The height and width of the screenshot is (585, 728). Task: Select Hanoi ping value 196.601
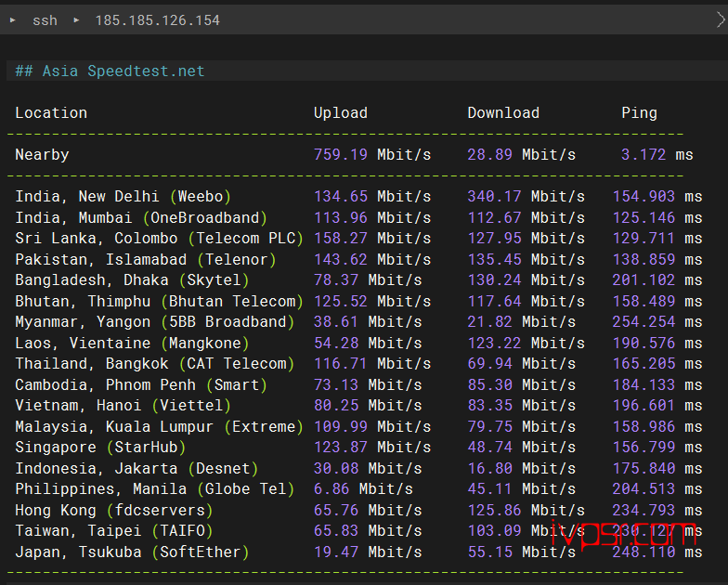tap(643, 405)
